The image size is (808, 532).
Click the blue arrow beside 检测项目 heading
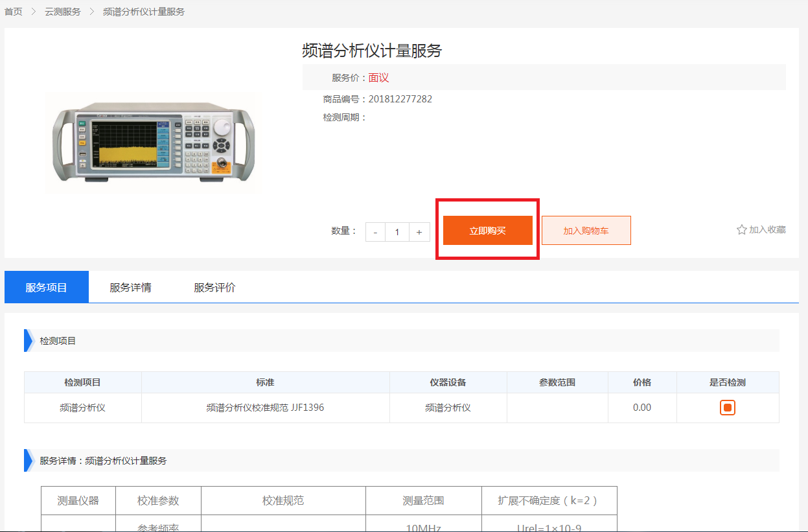(x=28, y=340)
